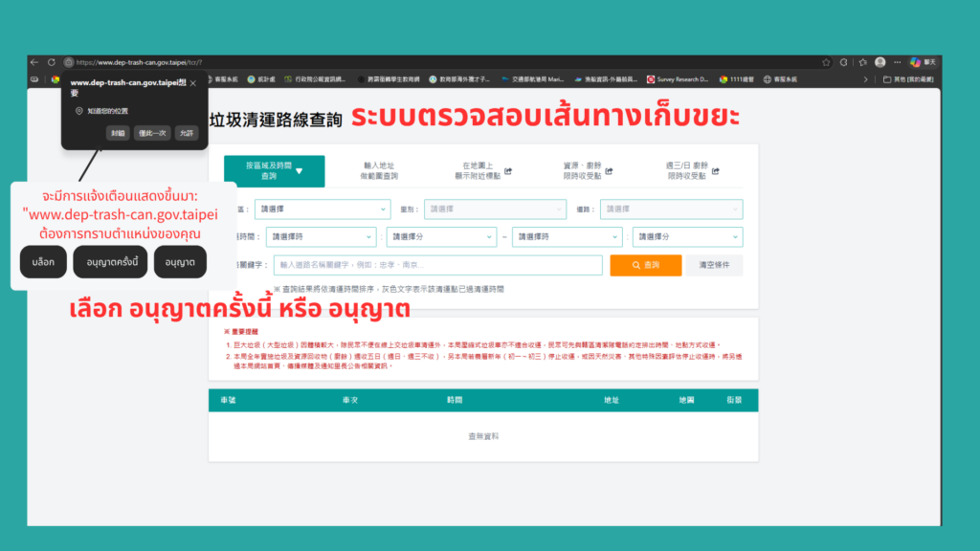Image resolution: width=980 pixels, height=551 pixels.
Task: Open the start time 請選擇時 dropdown
Action: pyautogui.click(x=322, y=237)
